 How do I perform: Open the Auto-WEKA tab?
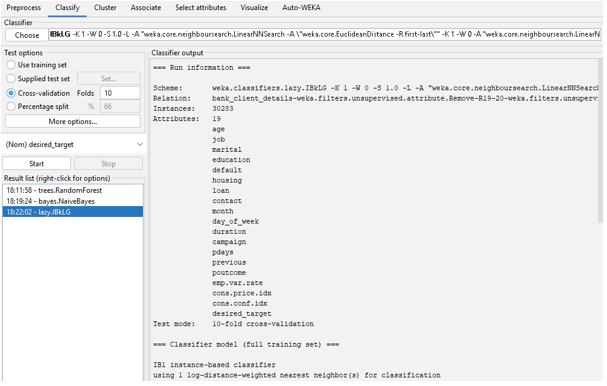pyautogui.click(x=301, y=8)
